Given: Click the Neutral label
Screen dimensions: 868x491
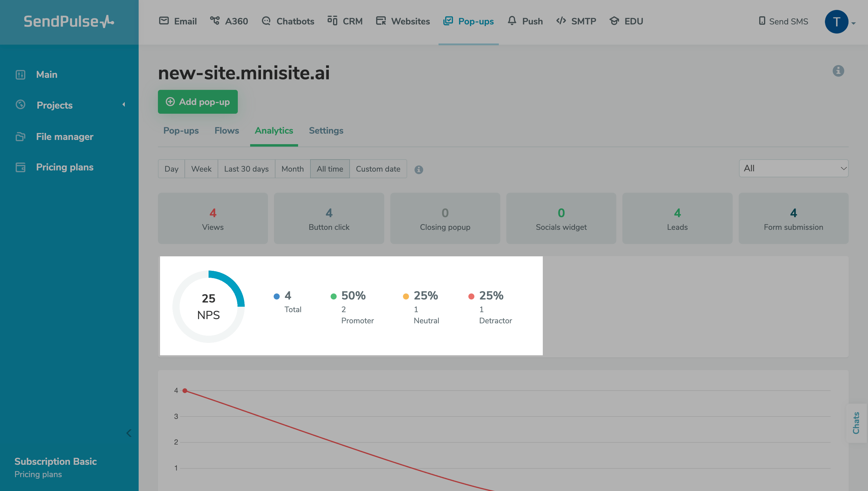Looking at the screenshot, I should tap(426, 321).
